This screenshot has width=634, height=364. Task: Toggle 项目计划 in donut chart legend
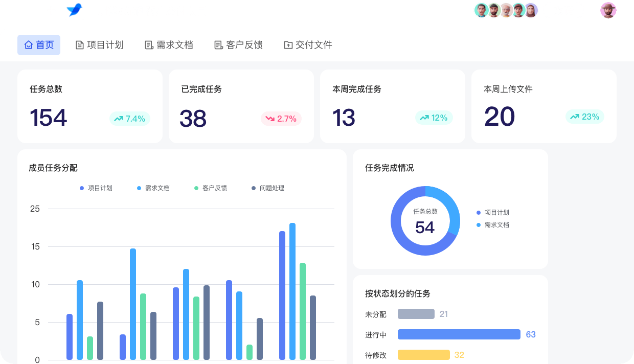click(x=493, y=213)
